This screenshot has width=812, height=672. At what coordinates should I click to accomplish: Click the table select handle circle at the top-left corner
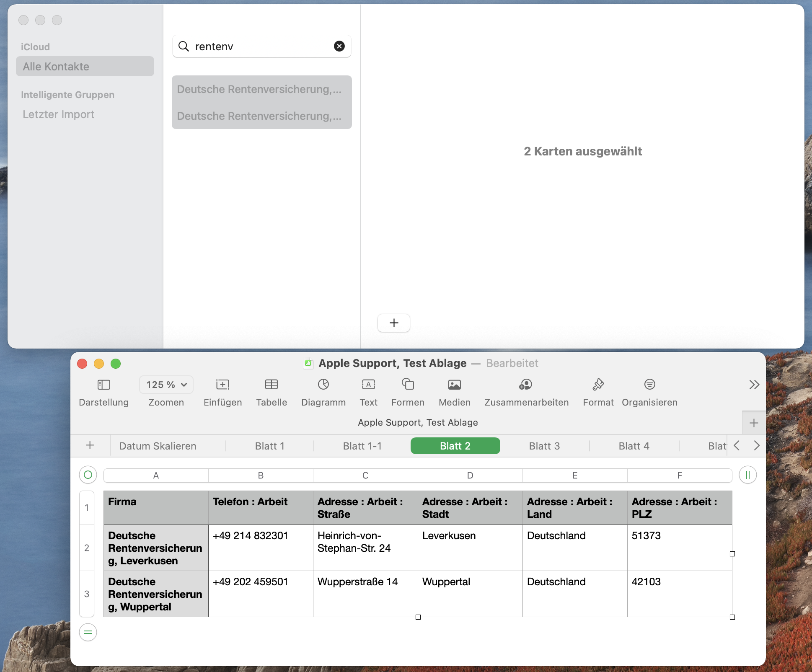click(88, 475)
